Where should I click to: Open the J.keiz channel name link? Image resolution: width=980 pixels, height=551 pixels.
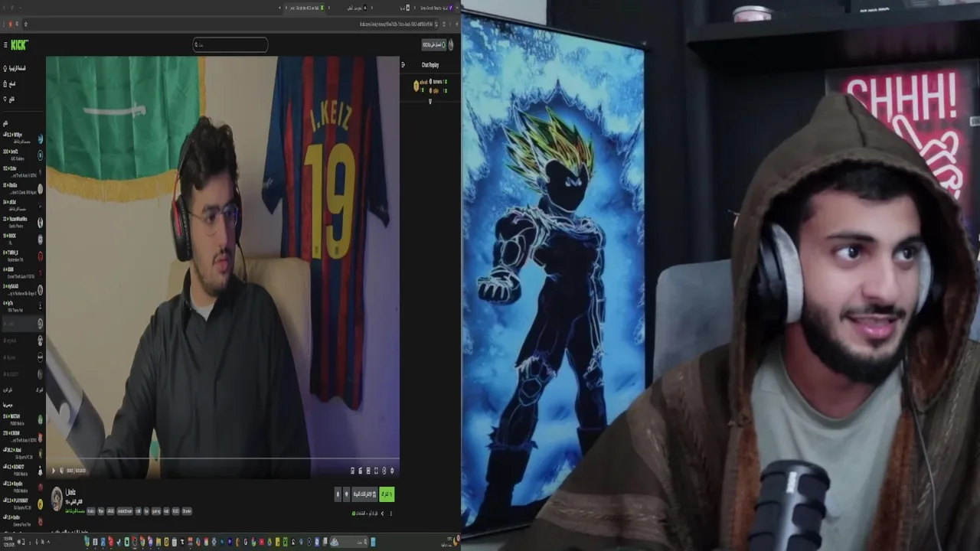point(70,492)
